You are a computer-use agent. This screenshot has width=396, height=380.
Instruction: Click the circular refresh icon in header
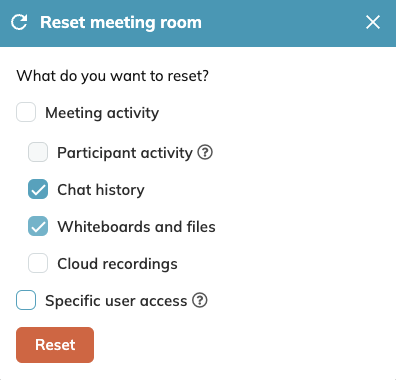click(19, 22)
